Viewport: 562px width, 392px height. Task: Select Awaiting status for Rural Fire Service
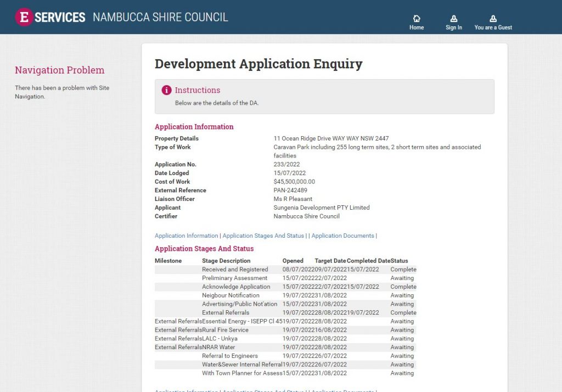402,330
